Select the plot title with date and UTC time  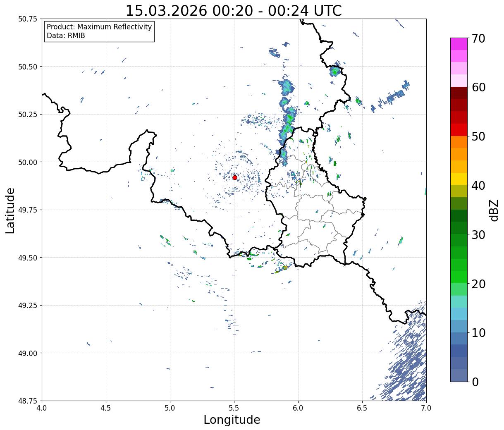(x=234, y=10)
